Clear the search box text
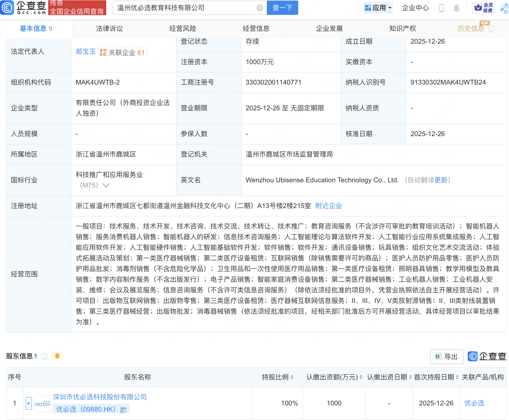Screen dimensions: 509x420 (260, 8)
